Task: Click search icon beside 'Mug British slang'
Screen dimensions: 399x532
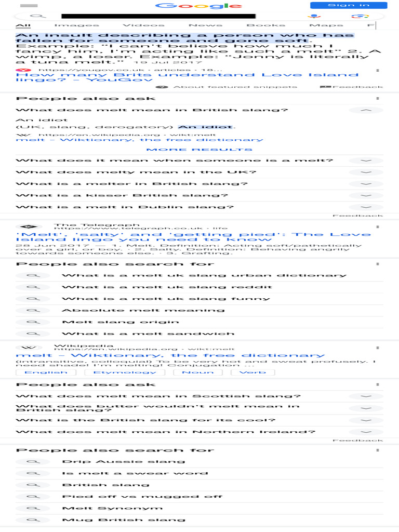Action: tap(33, 520)
